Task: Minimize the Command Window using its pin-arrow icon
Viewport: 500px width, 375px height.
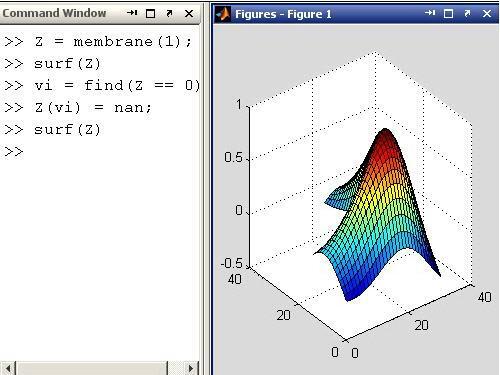Action: (132, 13)
